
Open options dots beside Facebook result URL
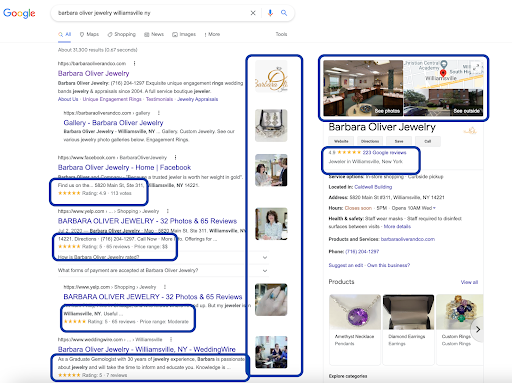click(x=175, y=157)
